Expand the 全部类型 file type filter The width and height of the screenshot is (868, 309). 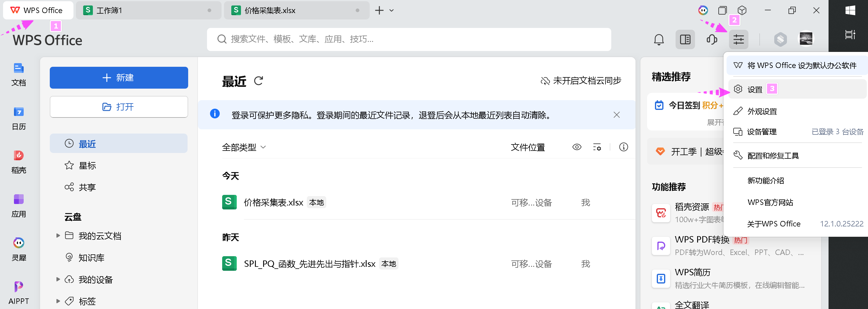tap(244, 147)
